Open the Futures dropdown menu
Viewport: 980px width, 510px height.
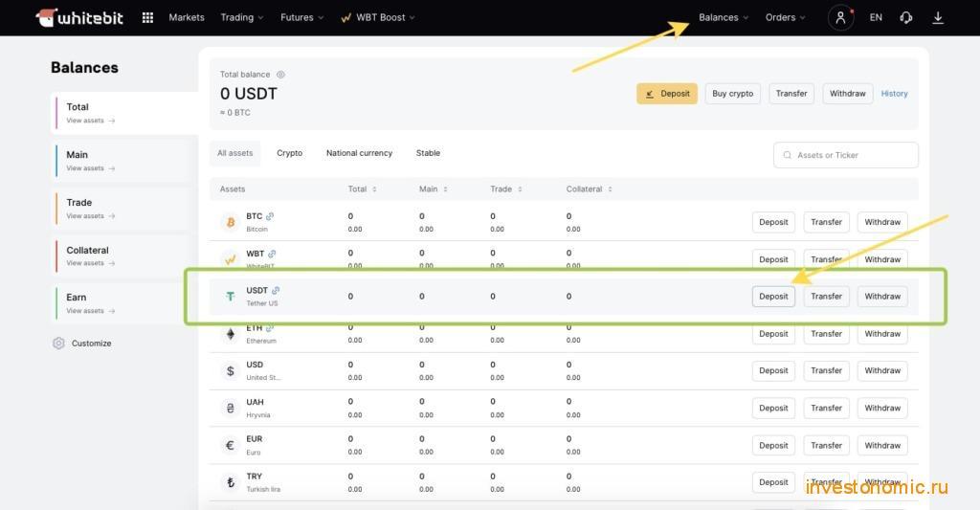click(301, 17)
